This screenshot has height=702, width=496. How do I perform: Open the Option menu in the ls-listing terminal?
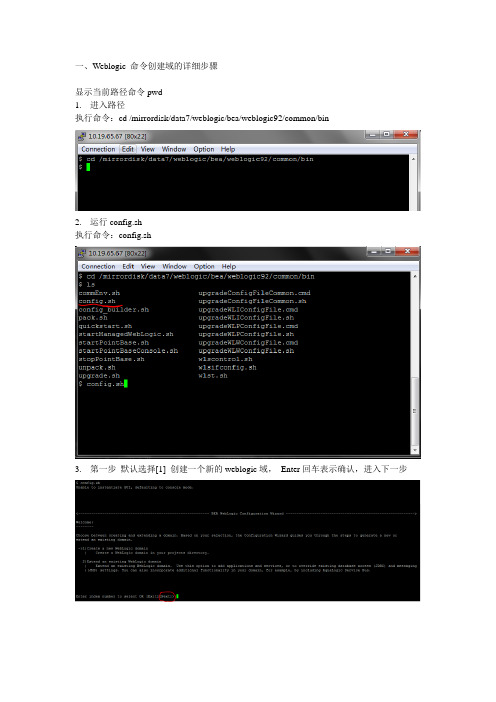coord(204,266)
